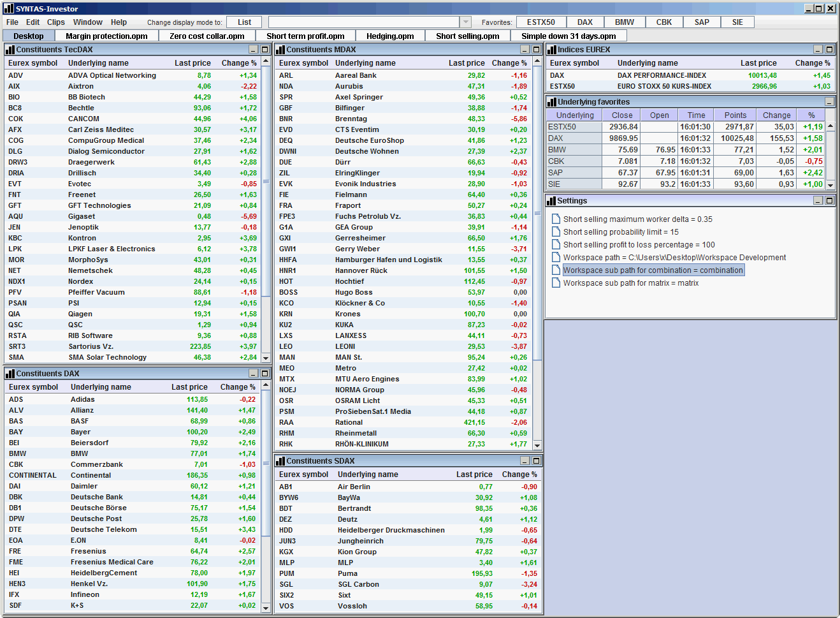Click scroll down arrow in Constituents MDAX
Screen dimensions: 840x618
(x=537, y=445)
